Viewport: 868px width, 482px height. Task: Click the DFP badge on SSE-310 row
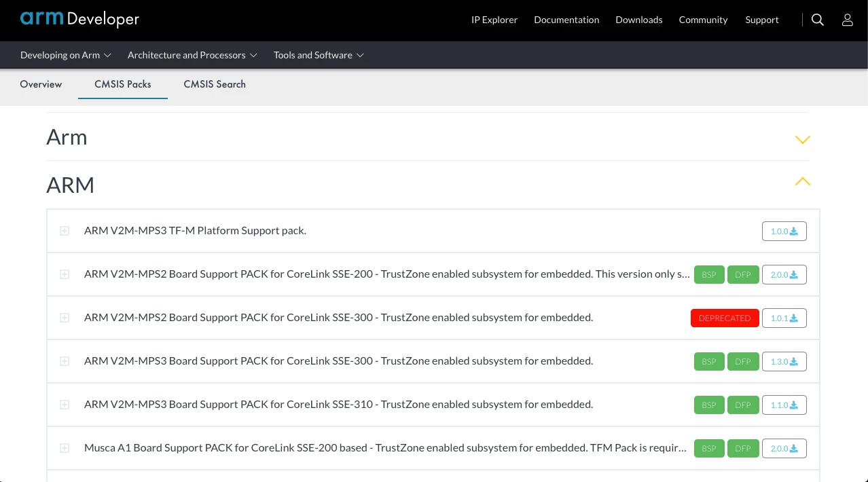[x=743, y=405]
